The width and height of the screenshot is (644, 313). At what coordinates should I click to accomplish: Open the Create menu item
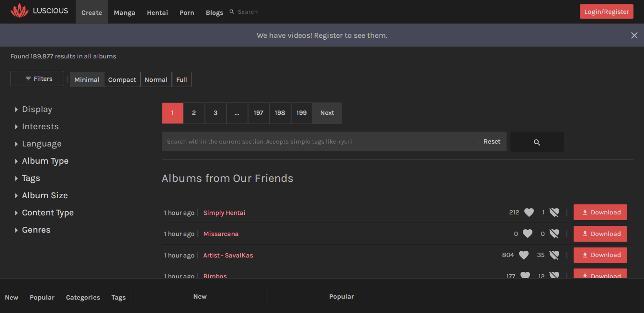click(x=91, y=12)
